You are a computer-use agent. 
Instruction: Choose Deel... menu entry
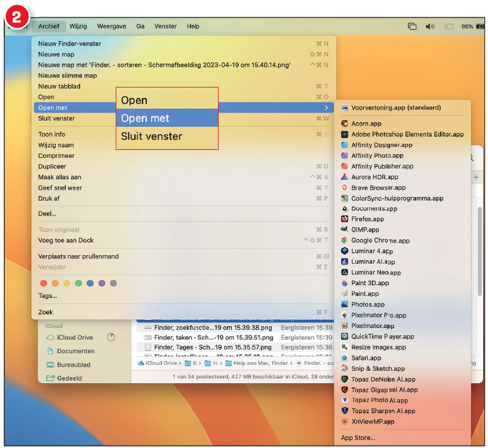point(184,214)
